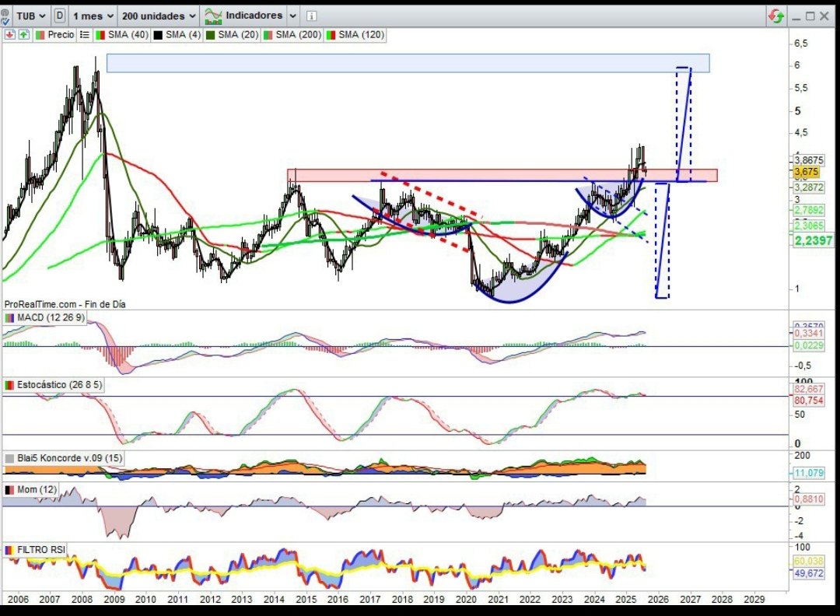Viewport: 840px width, 616px height.
Task: Click the 2,7892 SMA value label
Action: [x=808, y=210]
